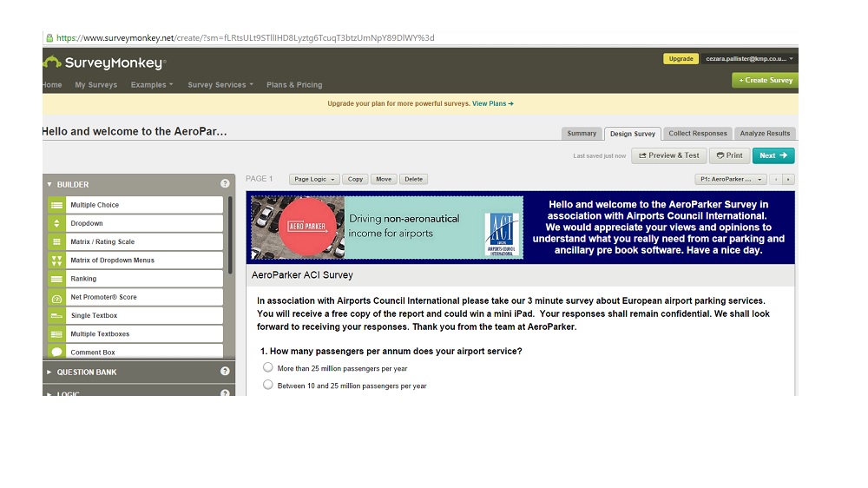The image size is (868, 488).
Task: Collapse the Builder panel section
Action: [49, 184]
